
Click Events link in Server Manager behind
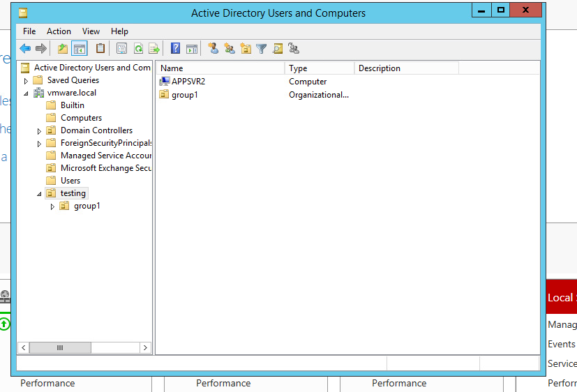pyautogui.click(x=561, y=344)
